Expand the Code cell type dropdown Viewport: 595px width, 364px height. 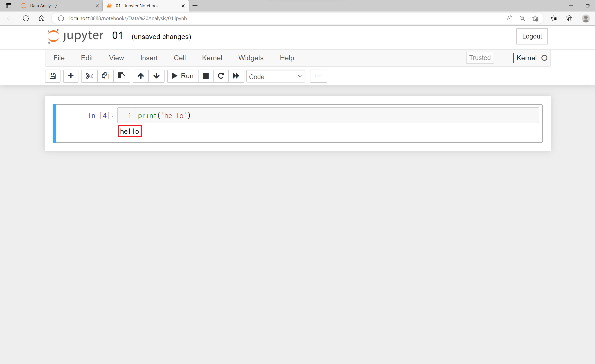[x=276, y=77]
